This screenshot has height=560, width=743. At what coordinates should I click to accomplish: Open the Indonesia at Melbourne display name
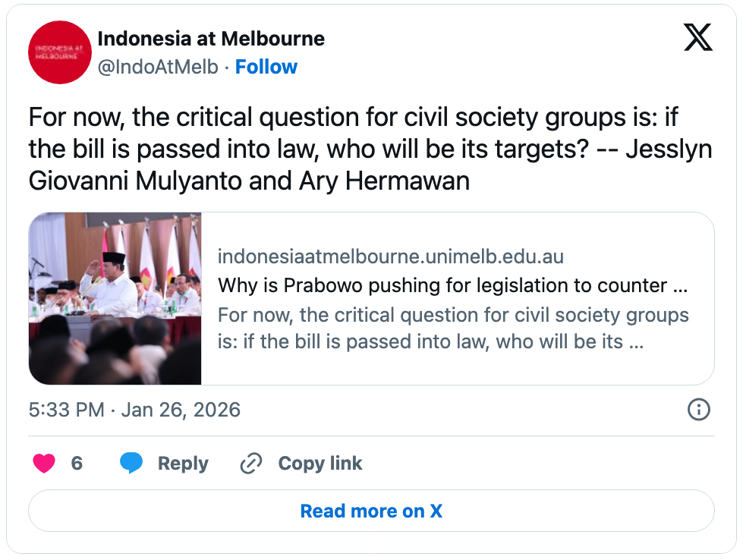tap(211, 38)
